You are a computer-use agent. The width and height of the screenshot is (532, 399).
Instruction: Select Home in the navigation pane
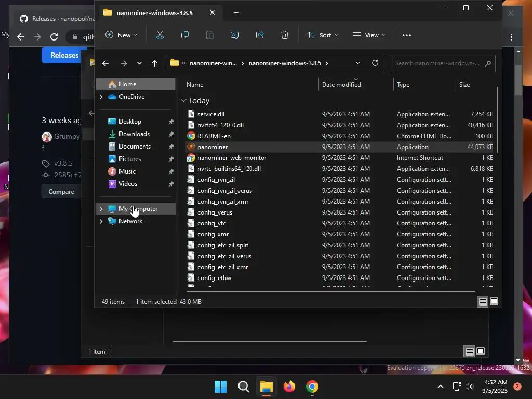pos(136,84)
